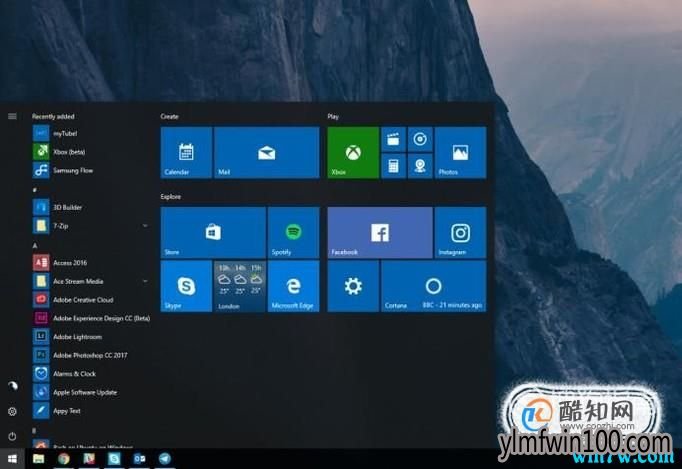
Task: Expand the hamburger menu in Start
Action: 12,116
